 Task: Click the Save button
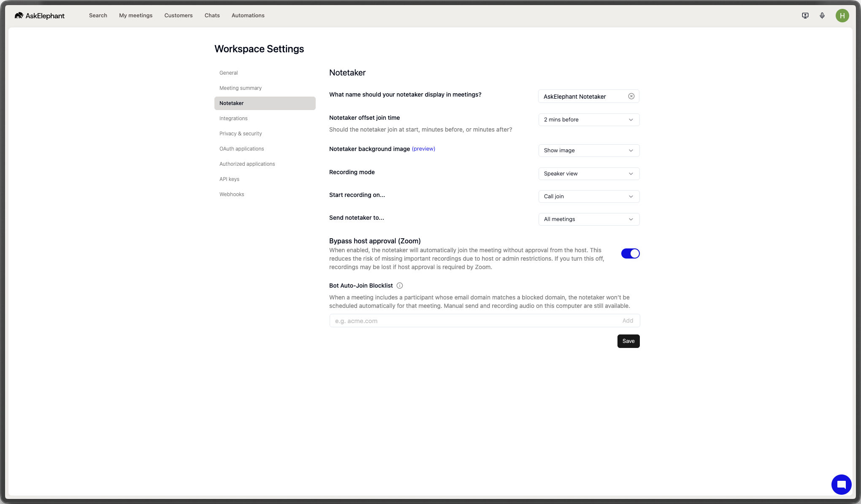pos(628,341)
